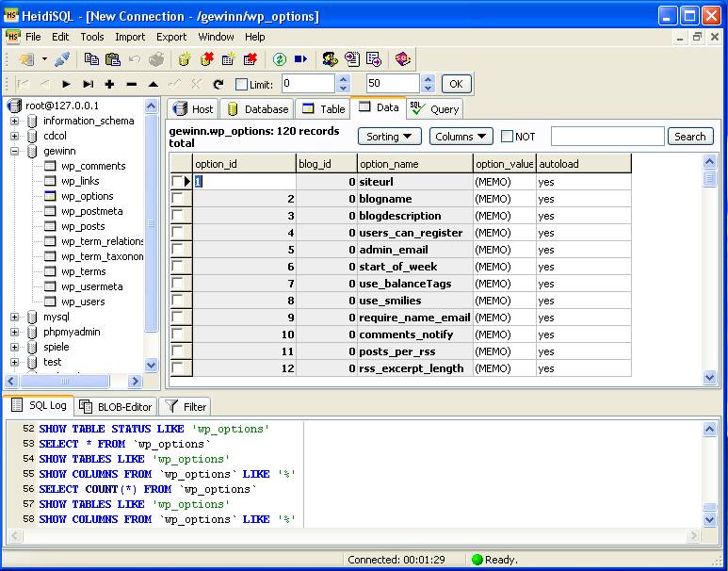Tick the users_can_register row checkbox
Viewport: 728px width, 571px height.
(177, 233)
